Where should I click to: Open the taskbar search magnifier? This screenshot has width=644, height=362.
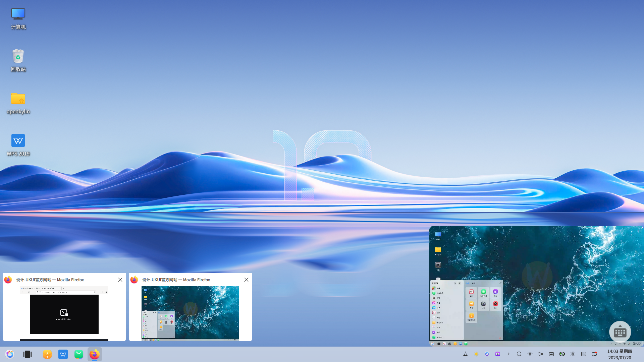(519, 354)
